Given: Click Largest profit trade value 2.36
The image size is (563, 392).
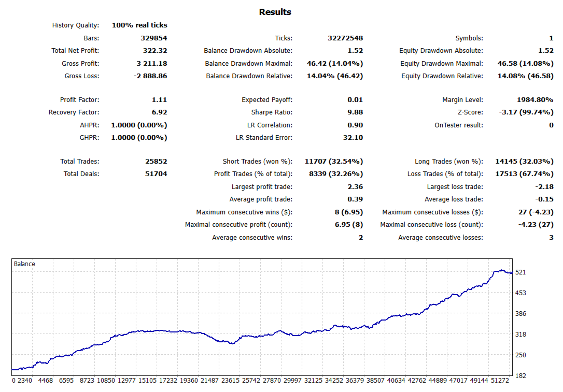Looking at the screenshot, I should pos(355,187).
